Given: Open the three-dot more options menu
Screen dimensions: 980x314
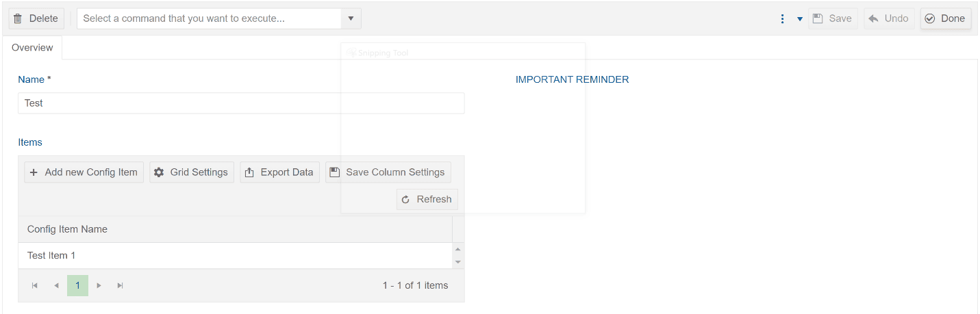Looking at the screenshot, I should [x=782, y=19].
